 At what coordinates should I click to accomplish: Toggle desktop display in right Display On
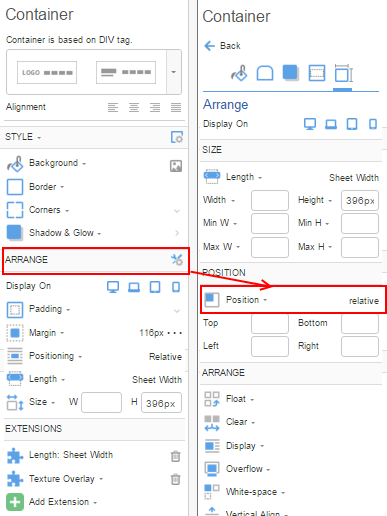pos(310,124)
